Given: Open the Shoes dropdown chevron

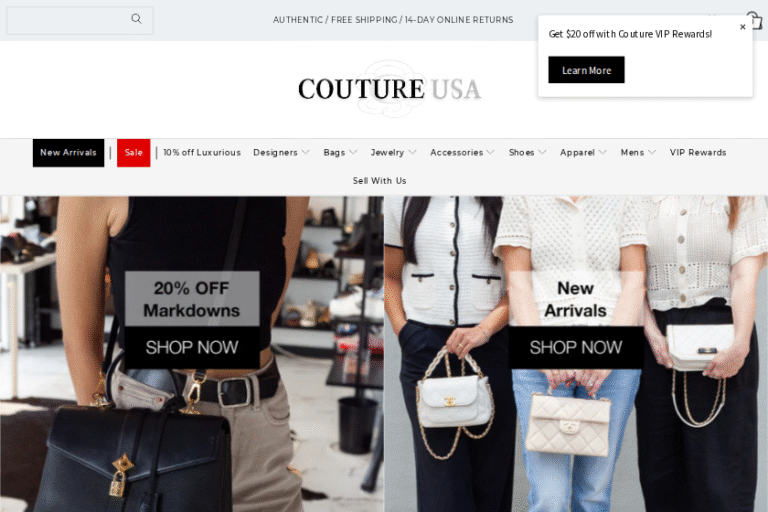Looking at the screenshot, I should 542,152.
